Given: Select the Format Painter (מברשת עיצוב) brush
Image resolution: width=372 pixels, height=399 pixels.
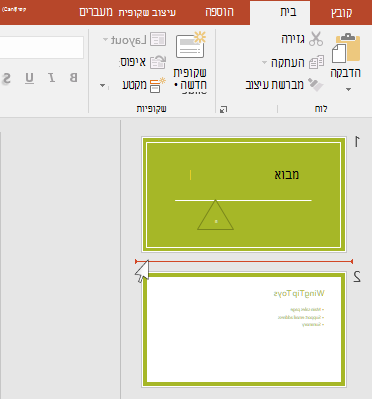Looking at the screenshot, I should [x=315, y=84].
